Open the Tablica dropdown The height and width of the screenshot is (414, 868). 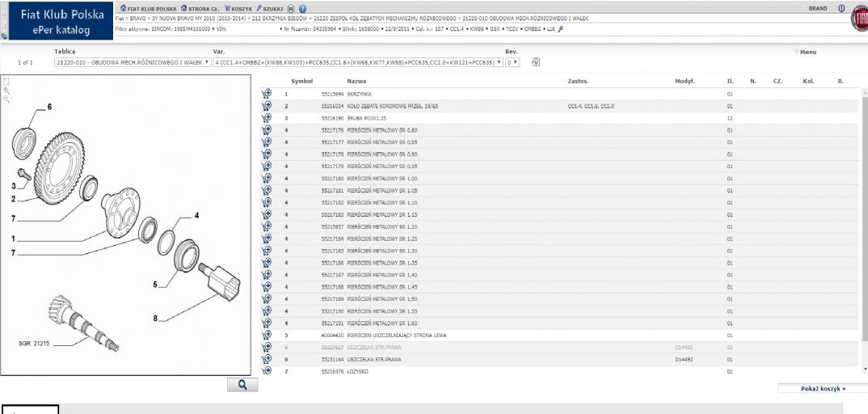(133, 62)
